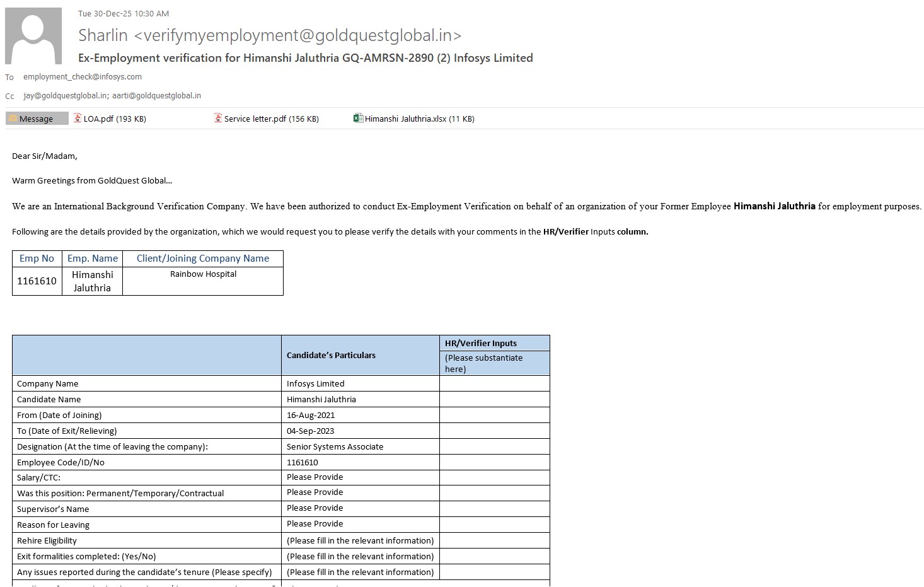The height and width of the screenshot is (587, 924).
Task: Click the Emp No cell 1161610
Action: pyautogui.click(x=37, y=281)
